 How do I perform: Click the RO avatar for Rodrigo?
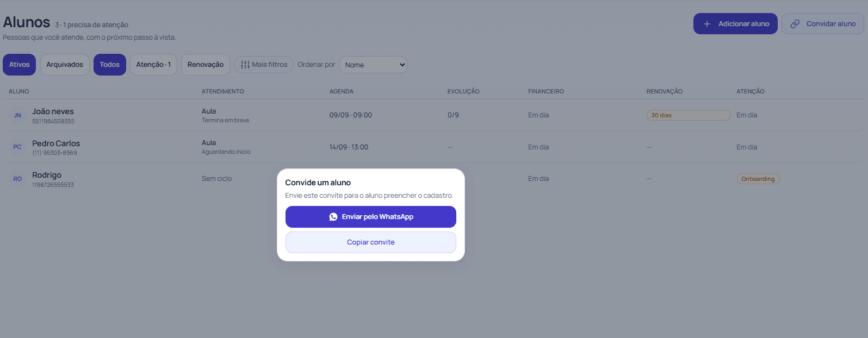coord(17,179)
